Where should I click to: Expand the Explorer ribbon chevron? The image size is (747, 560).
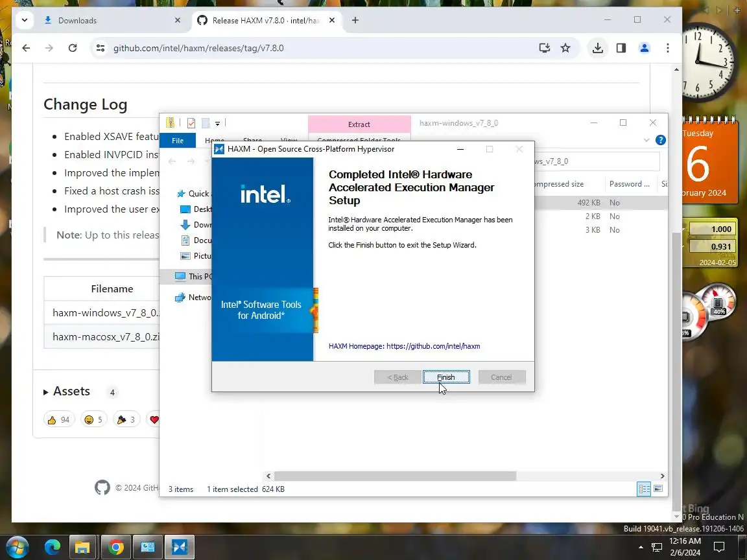(x=646, y=140)
